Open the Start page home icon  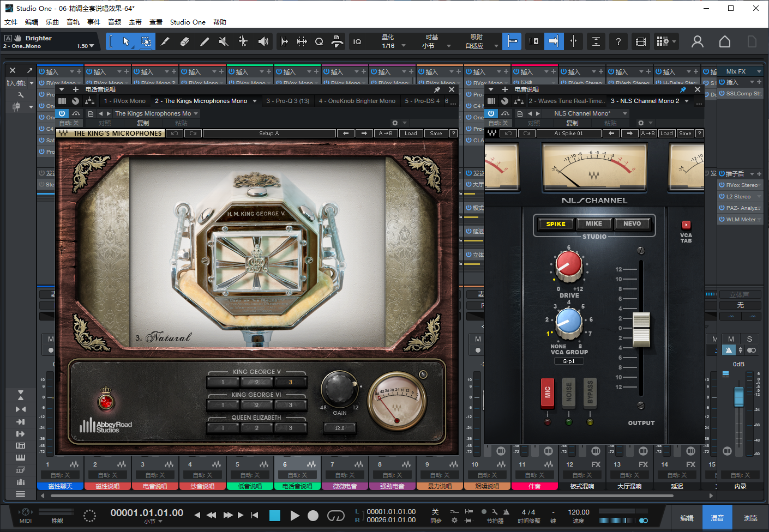point(724,41)
